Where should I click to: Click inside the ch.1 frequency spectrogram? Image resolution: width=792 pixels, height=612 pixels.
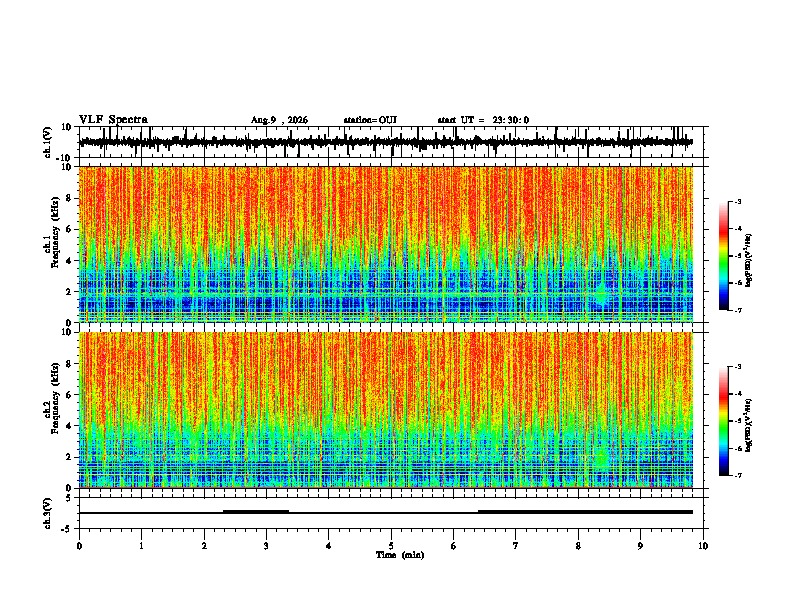point(386,244)
